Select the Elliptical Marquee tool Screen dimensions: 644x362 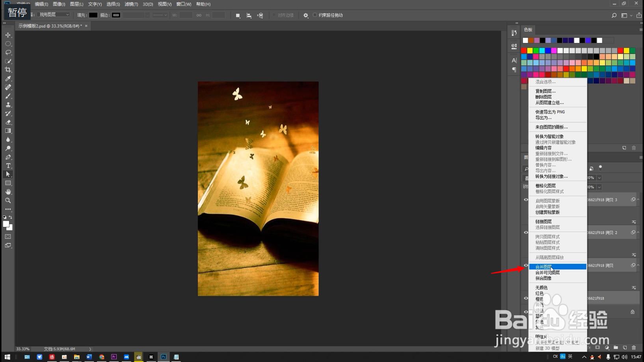click(8, 44)
